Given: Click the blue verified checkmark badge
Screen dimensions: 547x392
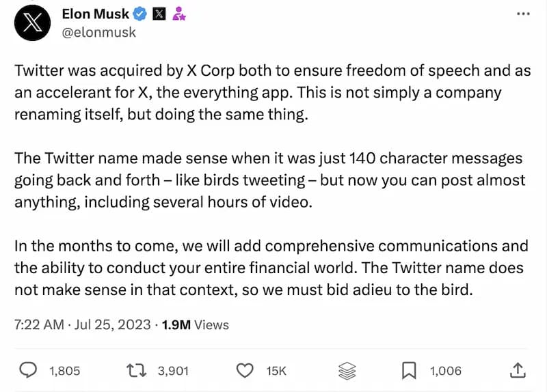Looking at the screenshot, I should click(140, 14).
